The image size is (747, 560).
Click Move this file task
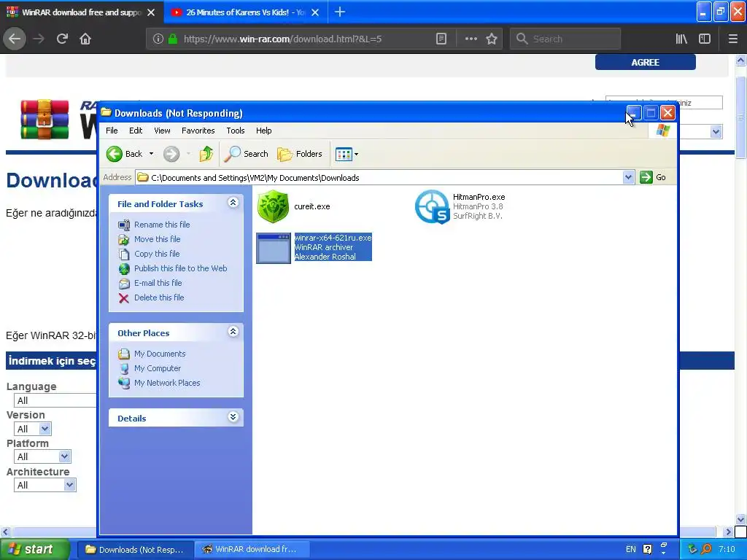(158, 239)
